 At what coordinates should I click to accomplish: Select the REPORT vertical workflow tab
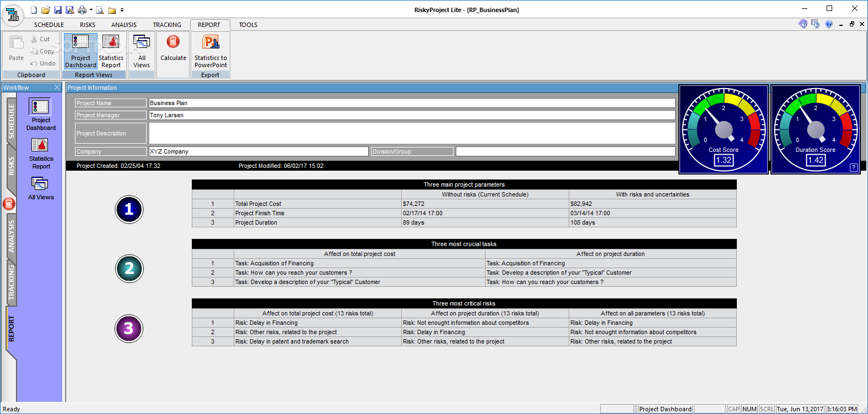click(x=11, y=329)
